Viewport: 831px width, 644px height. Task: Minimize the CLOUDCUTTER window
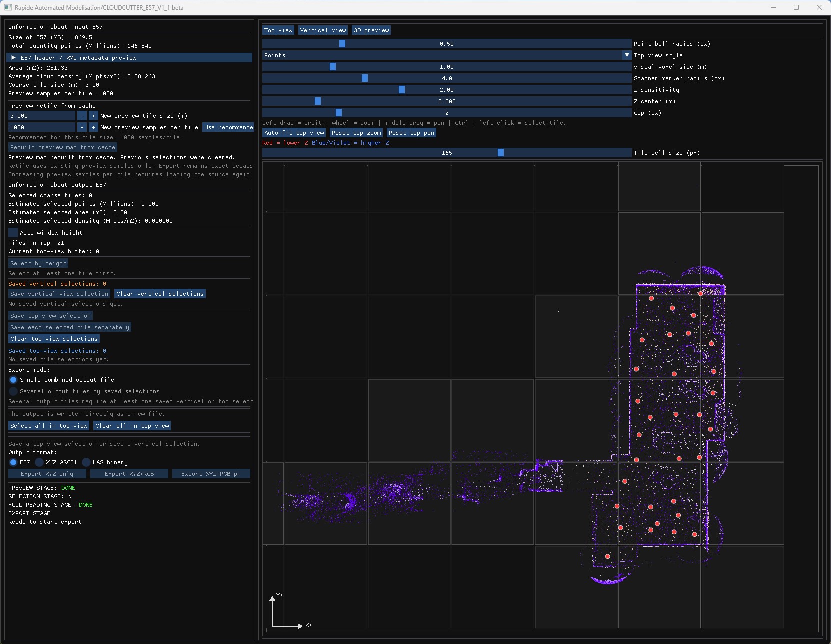pos(774,7)
